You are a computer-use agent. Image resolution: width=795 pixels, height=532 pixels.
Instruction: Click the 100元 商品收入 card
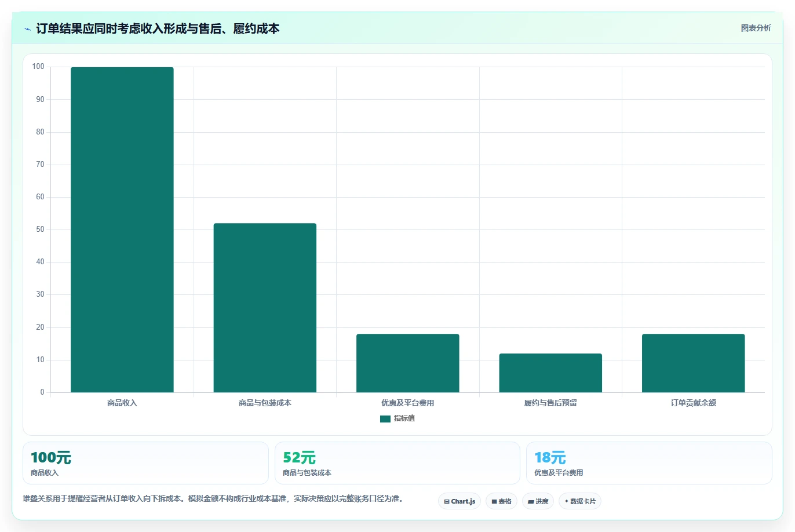pos(145,463)
